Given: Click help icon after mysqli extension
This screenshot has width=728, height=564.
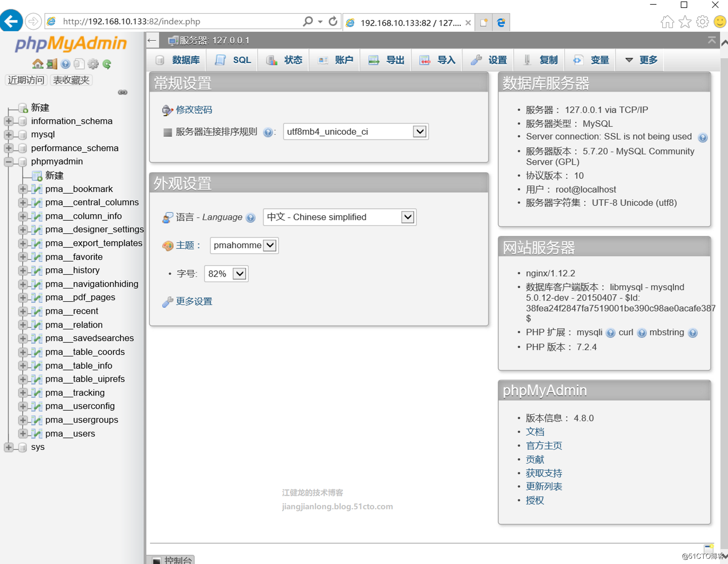Looking at the screenshot, I should (x=610, y=333).
